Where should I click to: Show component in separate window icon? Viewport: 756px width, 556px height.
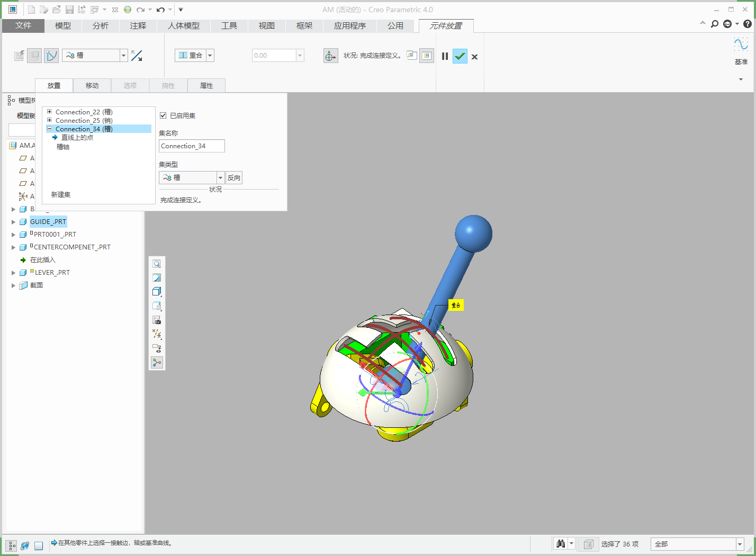coord(412,55)
